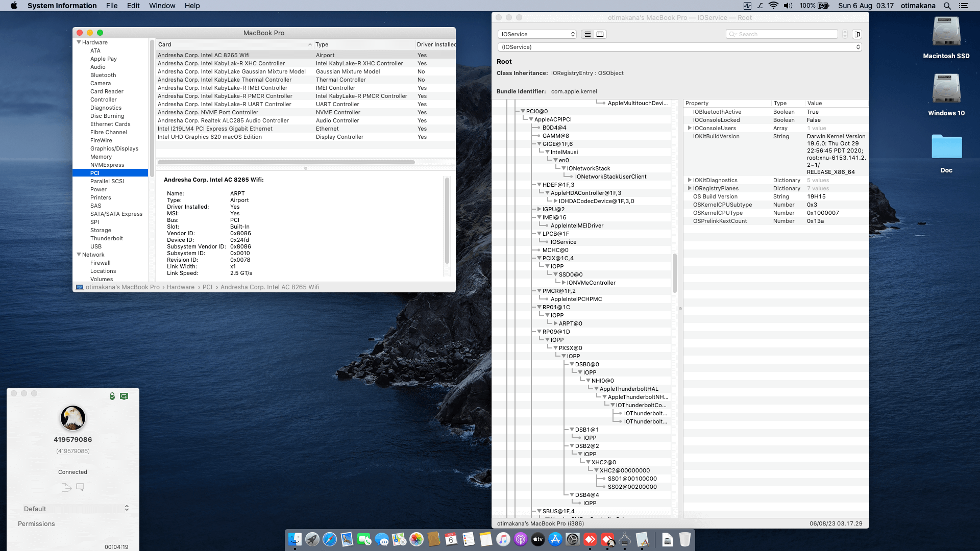Viewport: 980px width, 551px height.
Task: Click the green lock security icon in AnyDesk
Action: [x=112, y=396]
